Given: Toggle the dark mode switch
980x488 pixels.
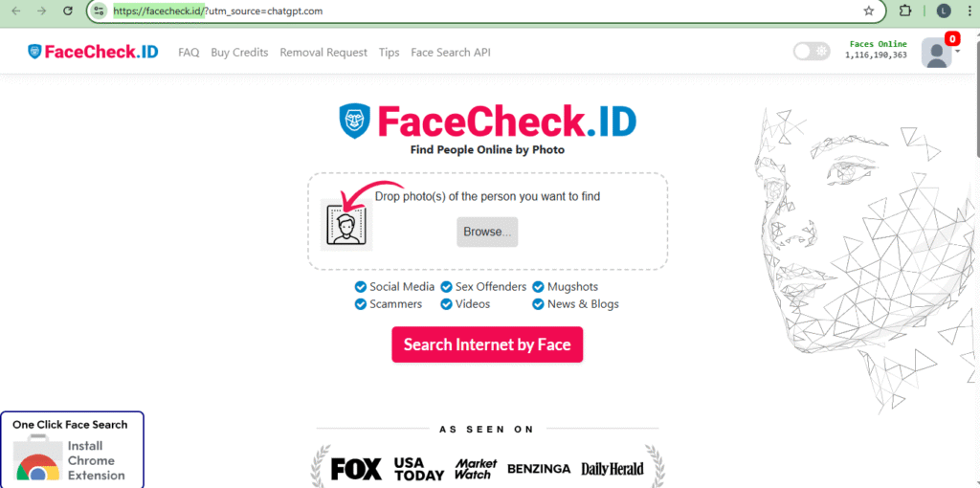Looking at the screenshot, I should 812,52.
